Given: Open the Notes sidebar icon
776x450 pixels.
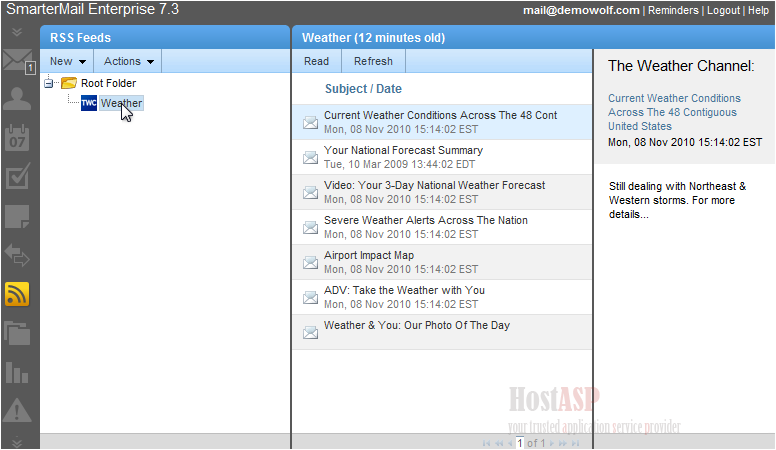Looking at the screenshot, I should click(x=17, y=216).
